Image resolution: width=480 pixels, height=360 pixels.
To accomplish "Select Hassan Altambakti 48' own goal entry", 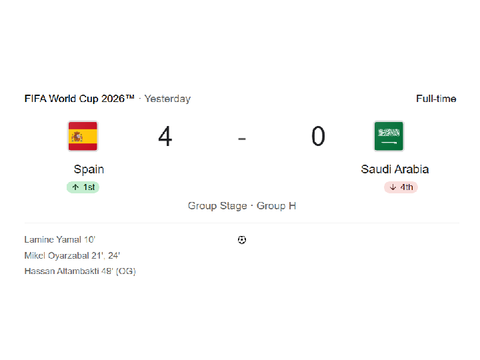I will point(80,271).
